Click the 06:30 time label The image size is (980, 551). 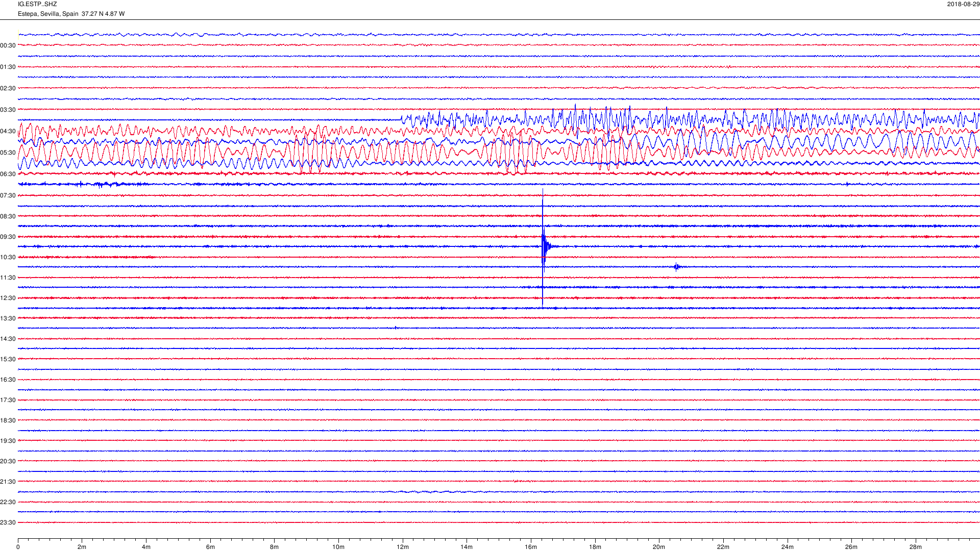pyautogui.click(x=8, y=174)
